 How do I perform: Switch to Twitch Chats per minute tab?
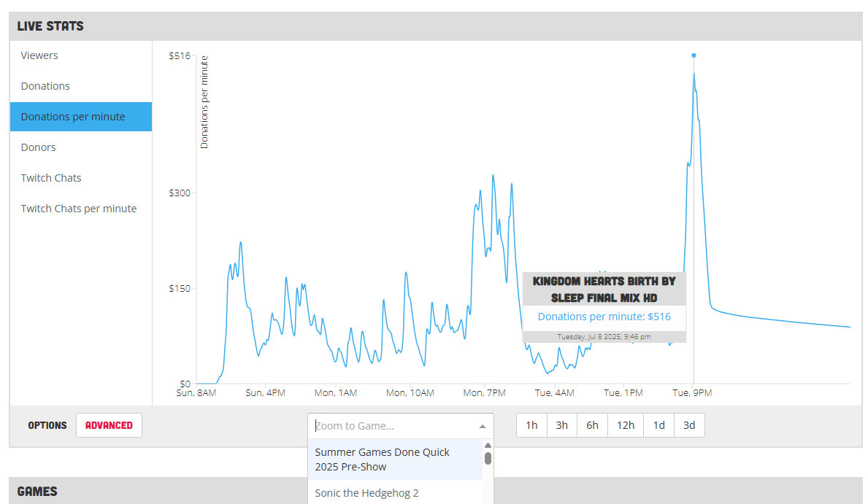(x=81, y=209)
